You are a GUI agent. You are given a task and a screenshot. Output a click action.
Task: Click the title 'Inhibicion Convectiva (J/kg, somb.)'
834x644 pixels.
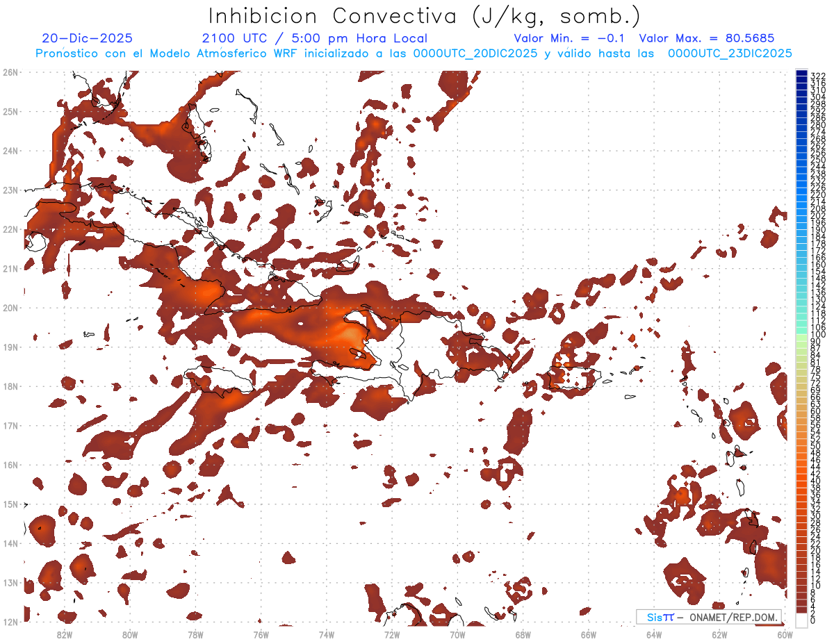point(425,16)
